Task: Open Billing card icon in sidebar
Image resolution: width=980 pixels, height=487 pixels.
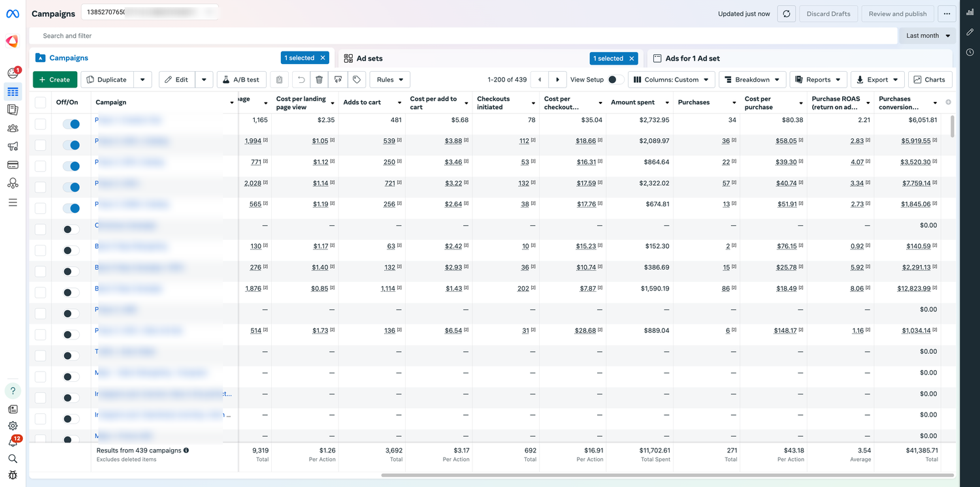Action: coord(12,165)
